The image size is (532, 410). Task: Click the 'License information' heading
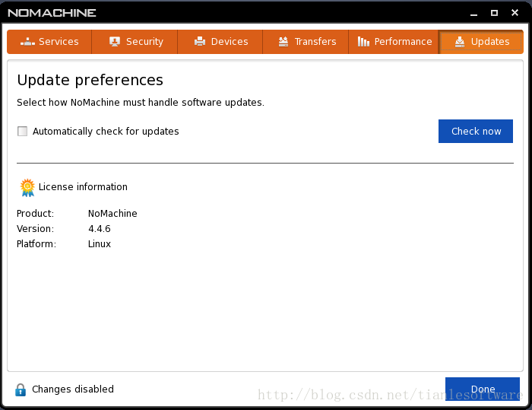click(x=83, y=187)
